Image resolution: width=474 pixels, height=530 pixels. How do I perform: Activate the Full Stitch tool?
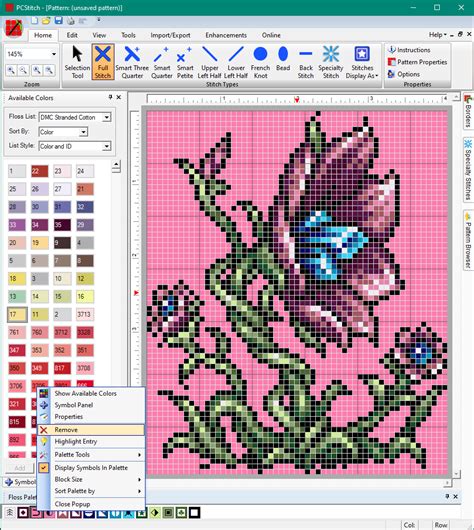click(x=103, y=62)
